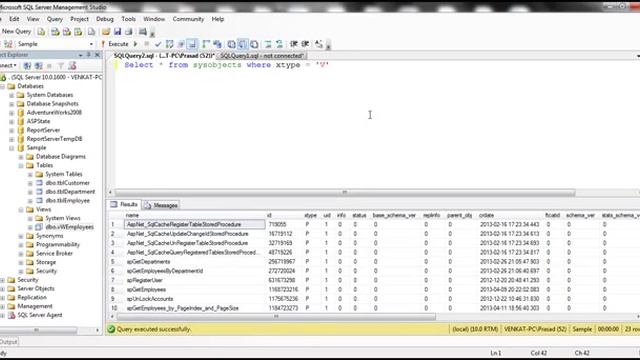Image resolution: width=640 pixels, height=360 pixels.
Task: Click the query editor horizontal scrollbar
Action: (x=345, y=192)
